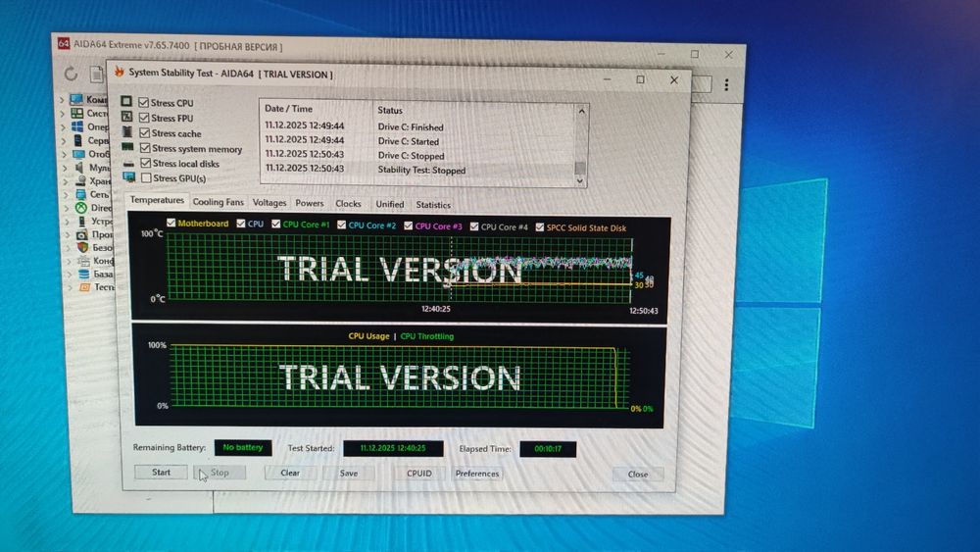
Task: Click the FPU icon beside Stress FPU
Action: [x=126, y=117]
